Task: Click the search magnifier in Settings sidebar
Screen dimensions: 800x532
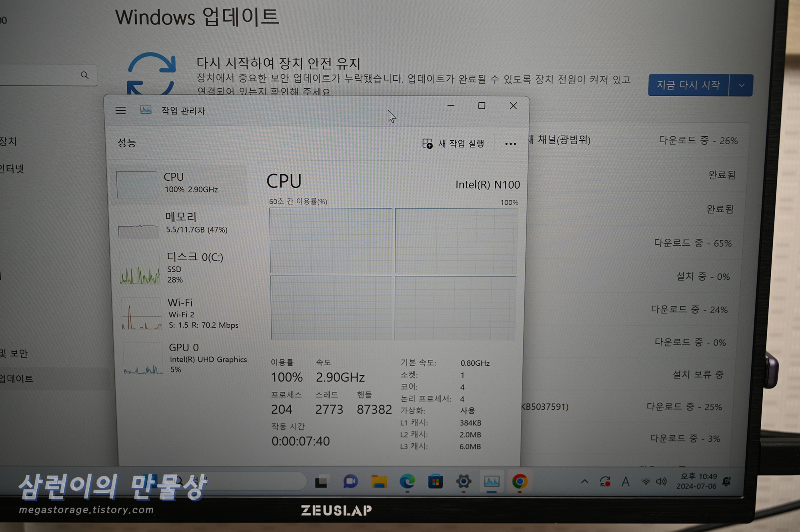Action: [84, 75]
